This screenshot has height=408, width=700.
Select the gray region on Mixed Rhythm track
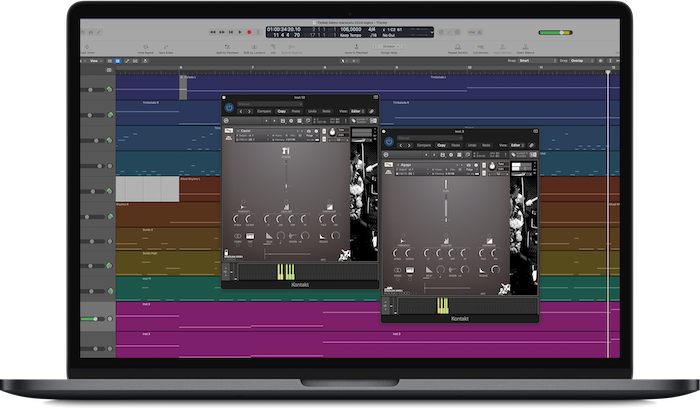coord(147,189)
